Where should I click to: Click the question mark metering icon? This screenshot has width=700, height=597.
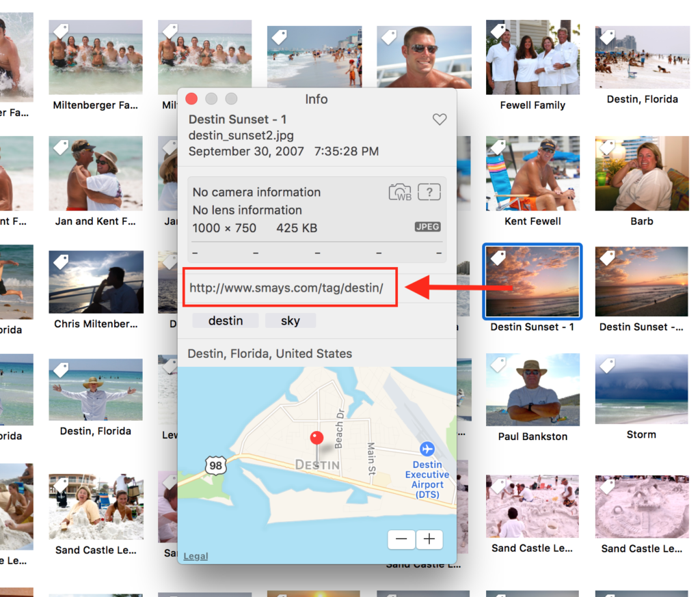click(x=429, y=193)
